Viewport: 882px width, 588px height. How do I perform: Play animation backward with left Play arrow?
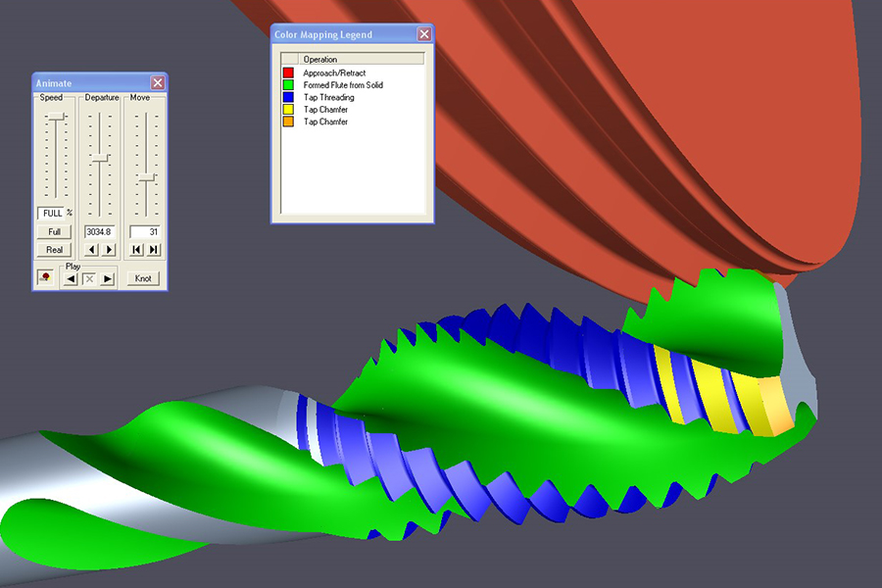point(71,278)
